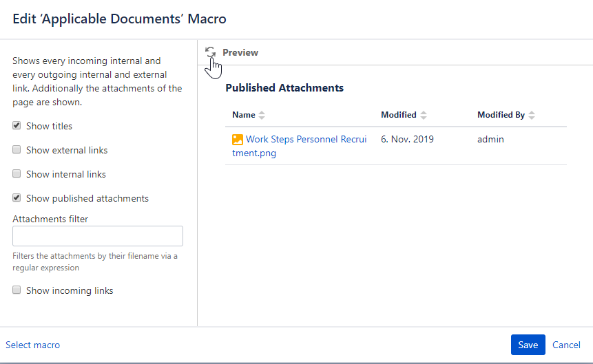Enable the Show external links checkbox

coord(17,150)
